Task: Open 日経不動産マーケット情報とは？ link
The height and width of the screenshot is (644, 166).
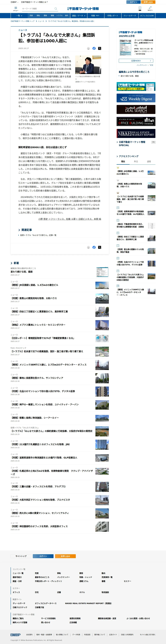Action: [34, 2]
